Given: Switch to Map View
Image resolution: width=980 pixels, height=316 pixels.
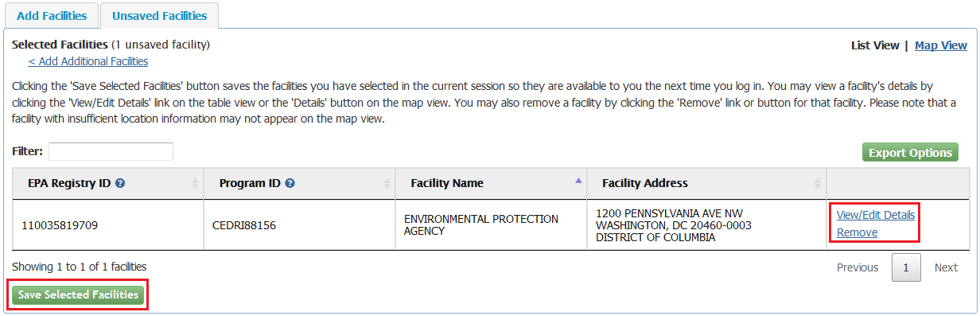Looking at the screenshot, I should [x=941, y=45].
